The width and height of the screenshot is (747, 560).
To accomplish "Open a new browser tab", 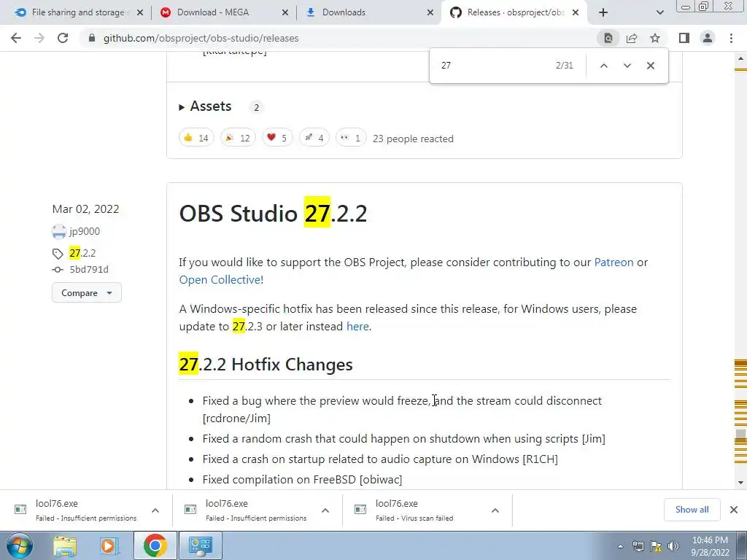I will point(603,12).
